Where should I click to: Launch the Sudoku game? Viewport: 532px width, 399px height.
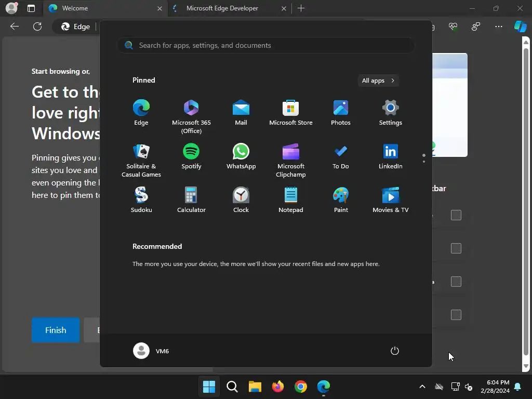pyautogui.click(x=141, y=200)
